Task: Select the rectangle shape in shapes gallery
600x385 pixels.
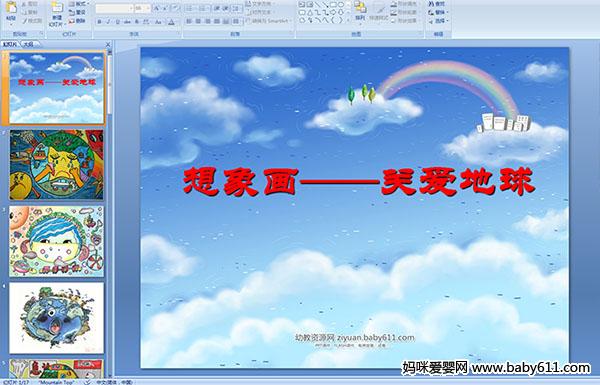Action: (x=333, y=5)
